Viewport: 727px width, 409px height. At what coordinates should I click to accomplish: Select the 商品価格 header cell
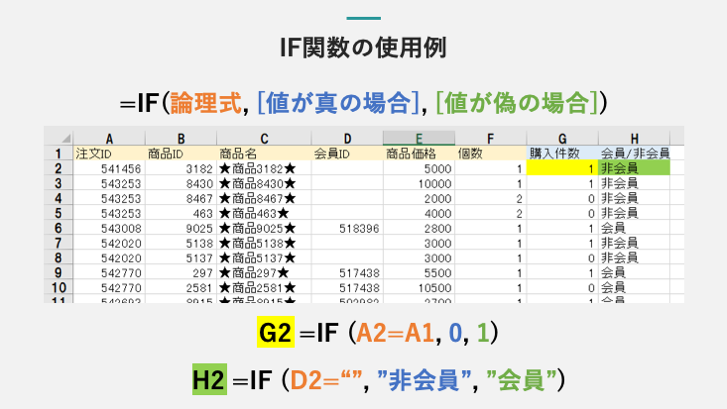(419, 154)
